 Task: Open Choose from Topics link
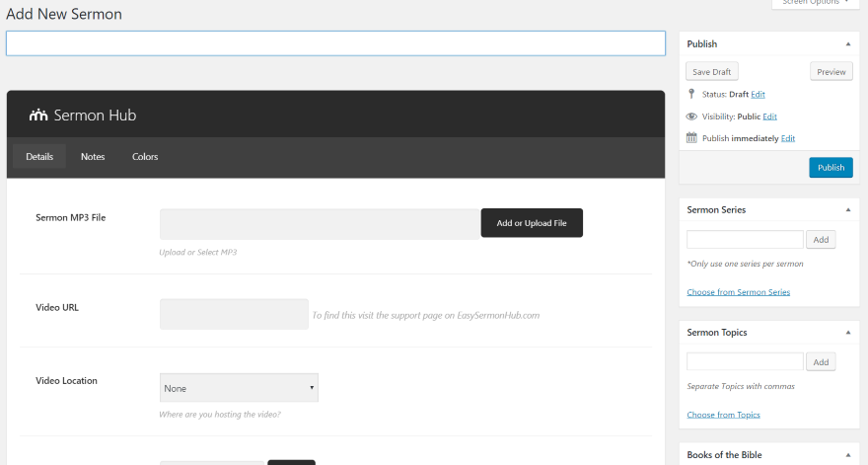pos(724,415)
